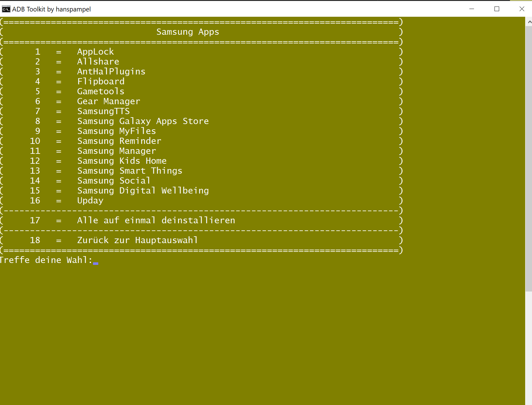Viewport: 532px width, 405px height.
Task: Select the 'SamsungTTS' entry
Action: [104, 111]
